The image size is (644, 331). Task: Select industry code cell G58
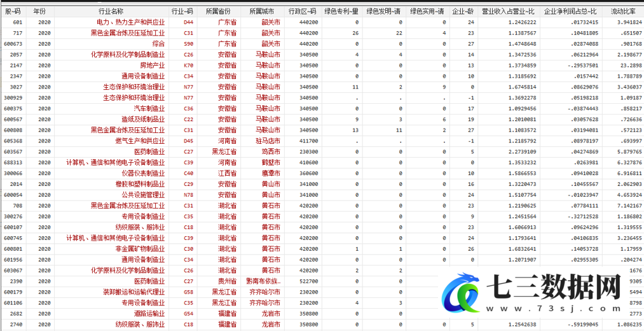click(x=189, y=292)
